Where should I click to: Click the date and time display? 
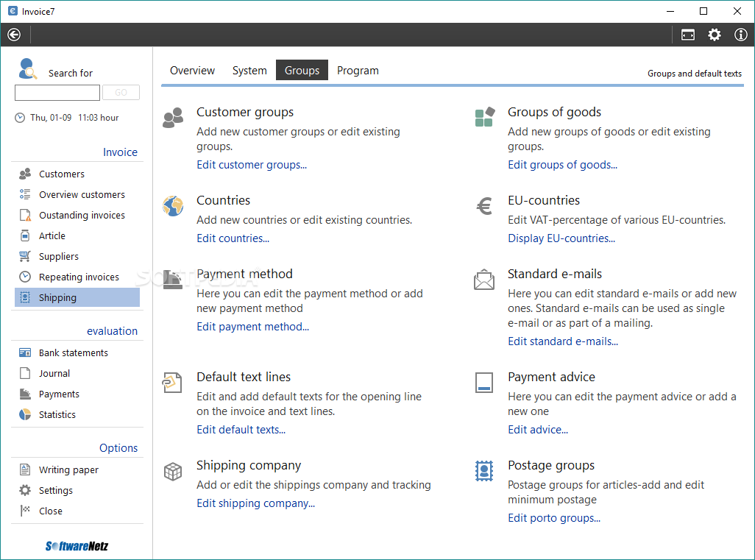click(x=66, y=118)
